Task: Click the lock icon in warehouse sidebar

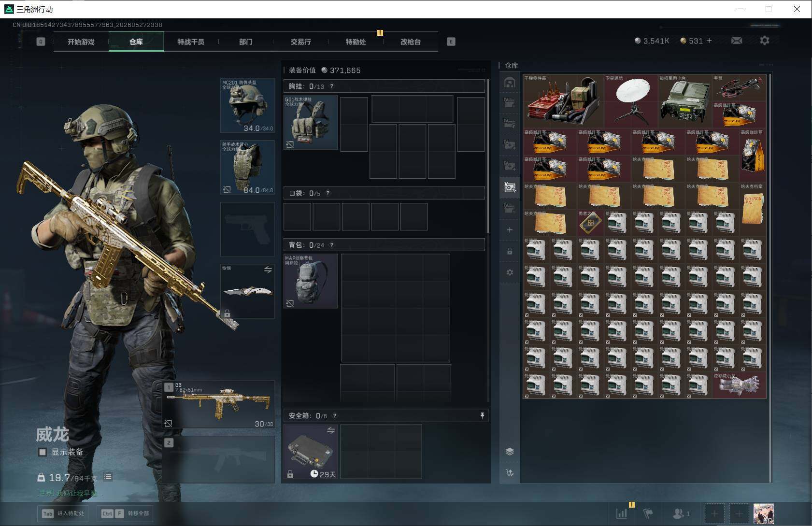Action: 510,251
